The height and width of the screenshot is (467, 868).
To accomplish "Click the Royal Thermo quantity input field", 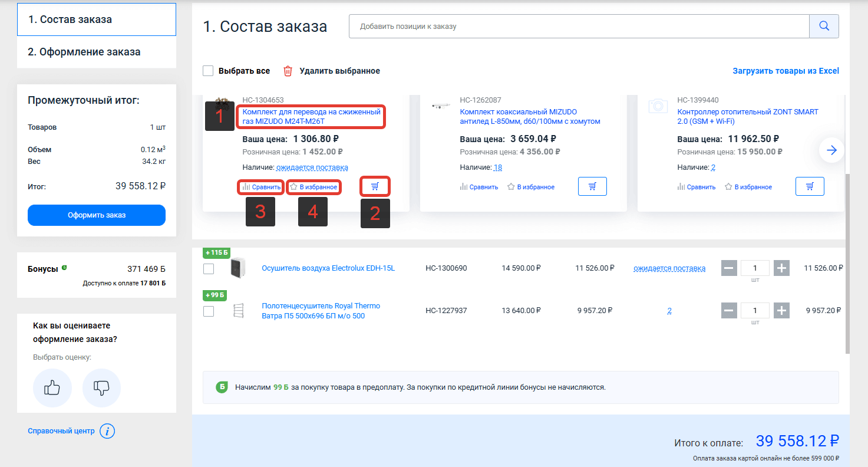I will pos(755,311).
